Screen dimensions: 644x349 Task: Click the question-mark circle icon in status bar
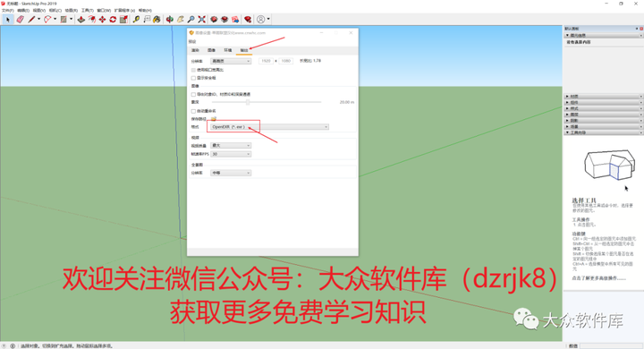(13, 346)
